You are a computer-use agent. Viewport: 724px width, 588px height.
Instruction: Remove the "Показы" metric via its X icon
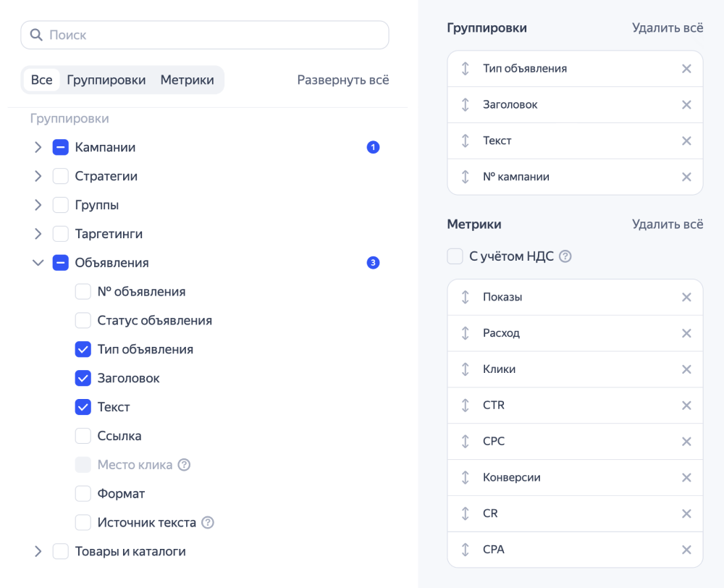(x=686, y=297)
